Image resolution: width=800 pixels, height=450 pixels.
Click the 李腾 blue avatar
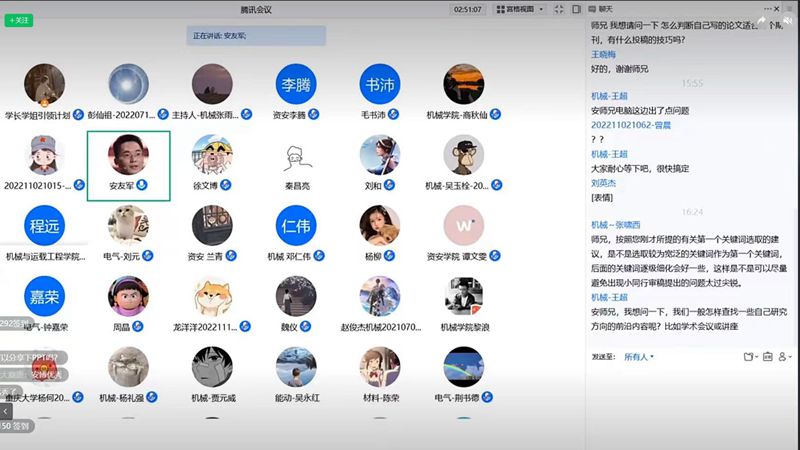296,84
